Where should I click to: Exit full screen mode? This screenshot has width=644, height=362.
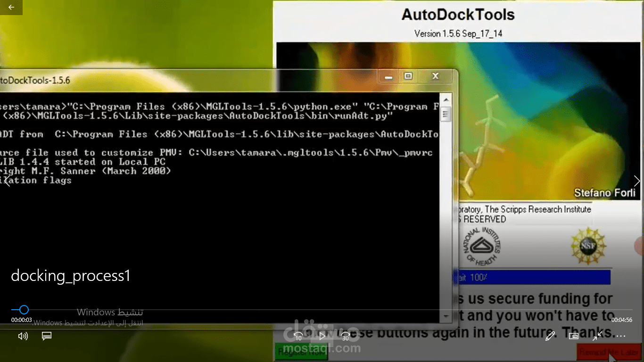tap(597, 336)
